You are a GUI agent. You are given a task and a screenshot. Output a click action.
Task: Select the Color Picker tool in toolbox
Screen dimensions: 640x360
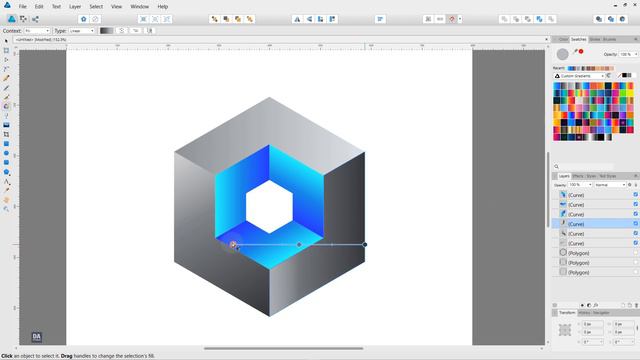tap(6, 191)
